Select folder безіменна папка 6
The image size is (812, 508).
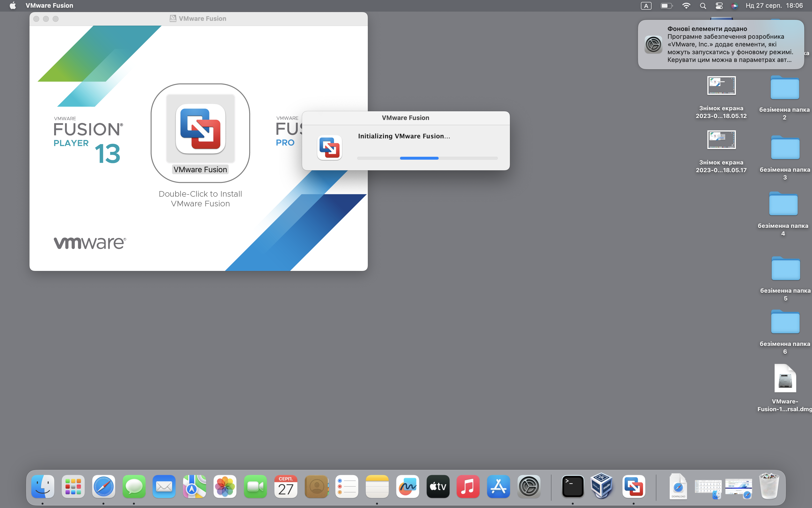click(x=785, y=332)
